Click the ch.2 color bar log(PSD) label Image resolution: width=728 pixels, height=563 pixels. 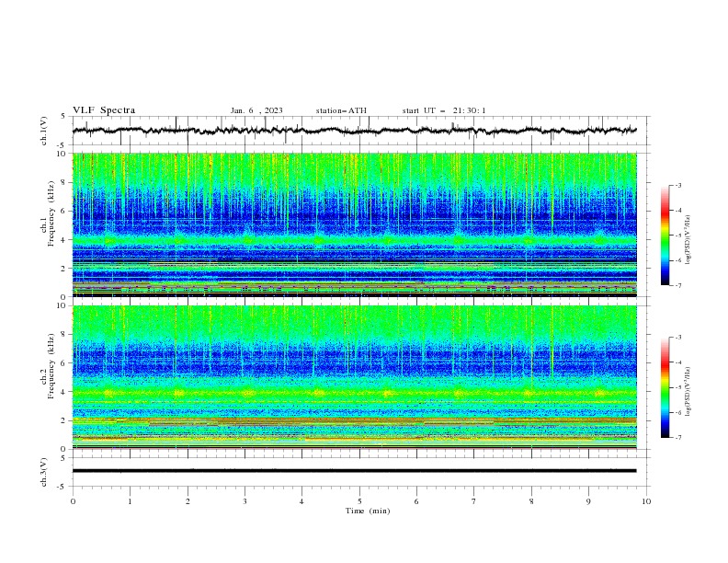pos(688,391)
